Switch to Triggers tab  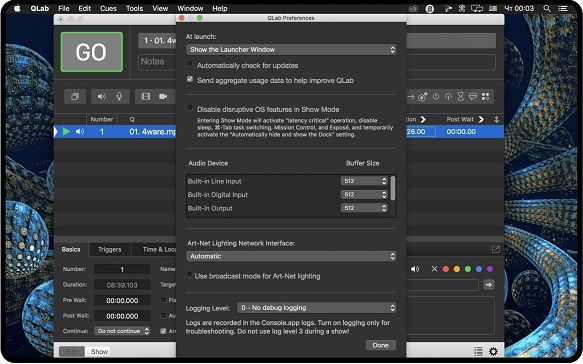coord(110,249)
